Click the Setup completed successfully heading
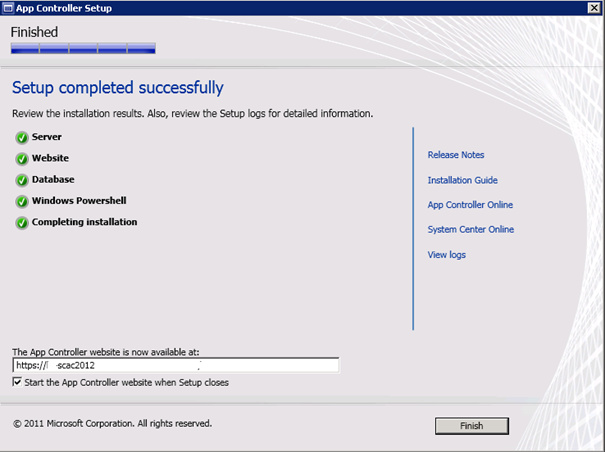605x452 pixels. coord(118,88)
